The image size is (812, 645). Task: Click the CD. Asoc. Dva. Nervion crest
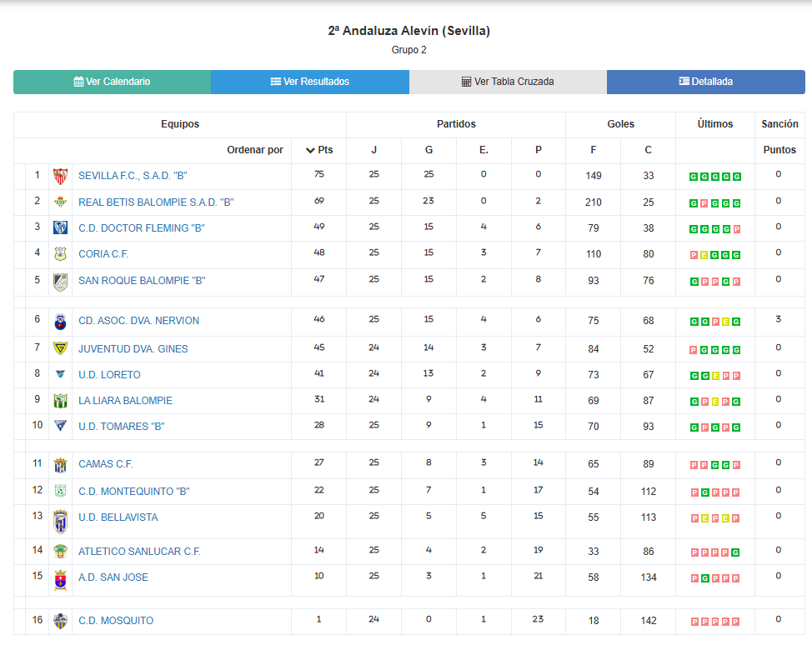(60, 322)
